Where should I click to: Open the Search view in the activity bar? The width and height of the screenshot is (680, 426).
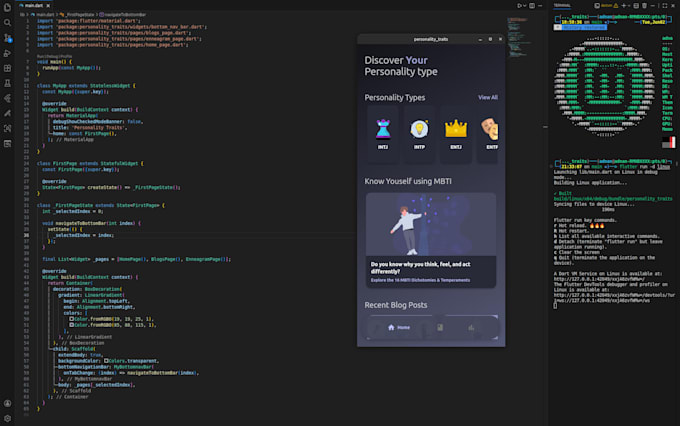(x=7, y=23)
